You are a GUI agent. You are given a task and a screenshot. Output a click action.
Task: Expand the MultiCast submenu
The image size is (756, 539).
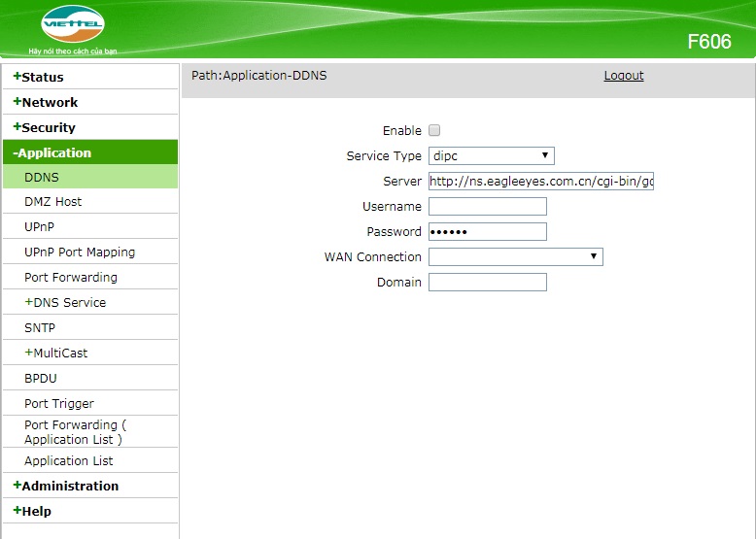(x=56, y=354)
